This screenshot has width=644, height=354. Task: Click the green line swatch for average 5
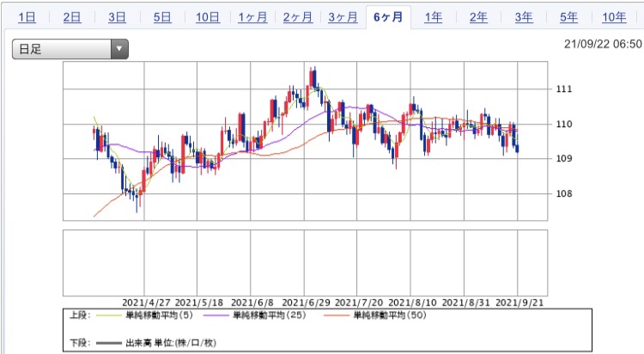[x=108, y=315]
